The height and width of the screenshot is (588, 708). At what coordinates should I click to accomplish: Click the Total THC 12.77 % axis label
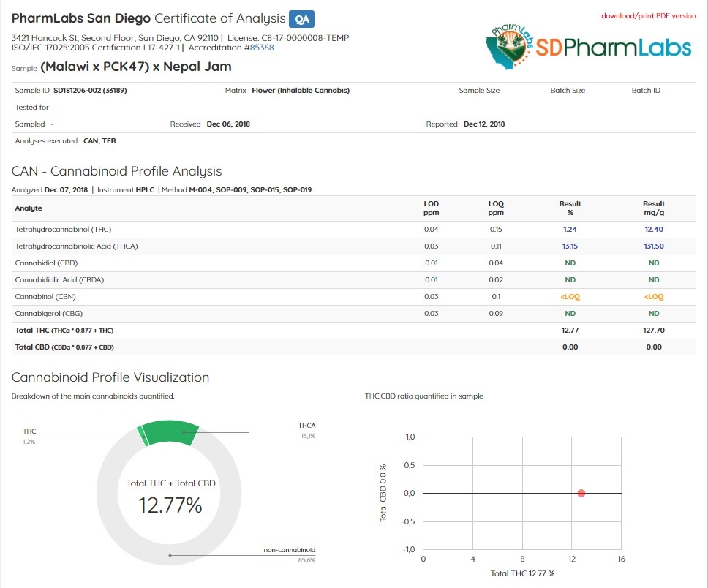click(522, 573)
